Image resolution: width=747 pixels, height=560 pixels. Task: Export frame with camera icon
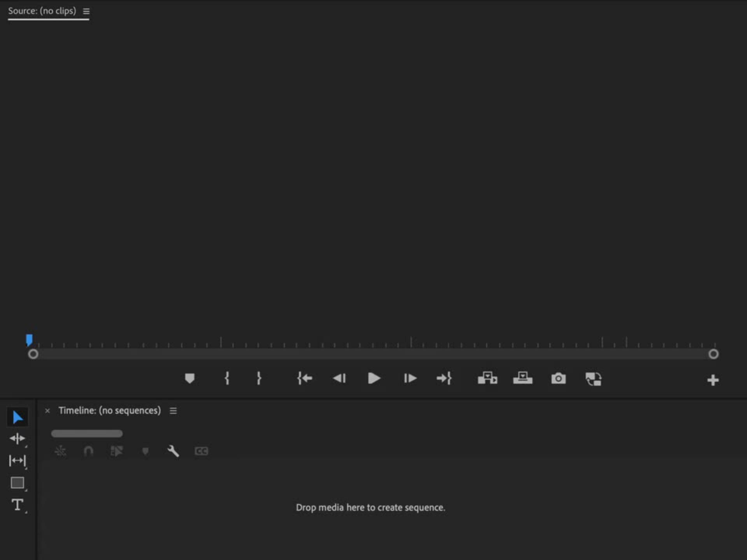pos(558,378)
